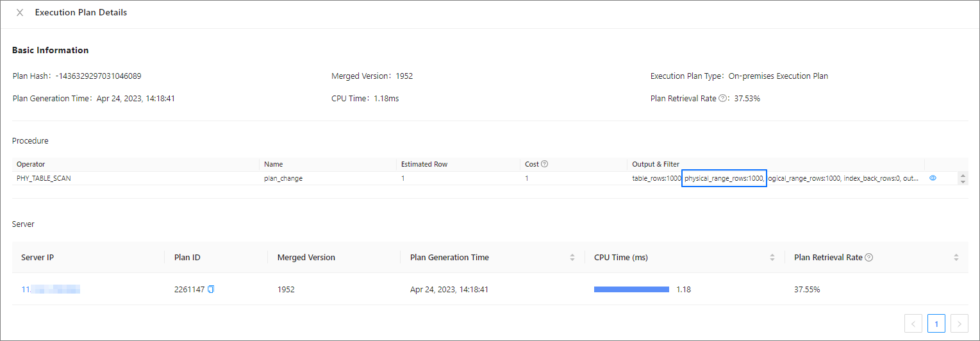Screen dimensions: 980x341
Task: Click the Output & Filter column header
Action: tap(655, 164)
